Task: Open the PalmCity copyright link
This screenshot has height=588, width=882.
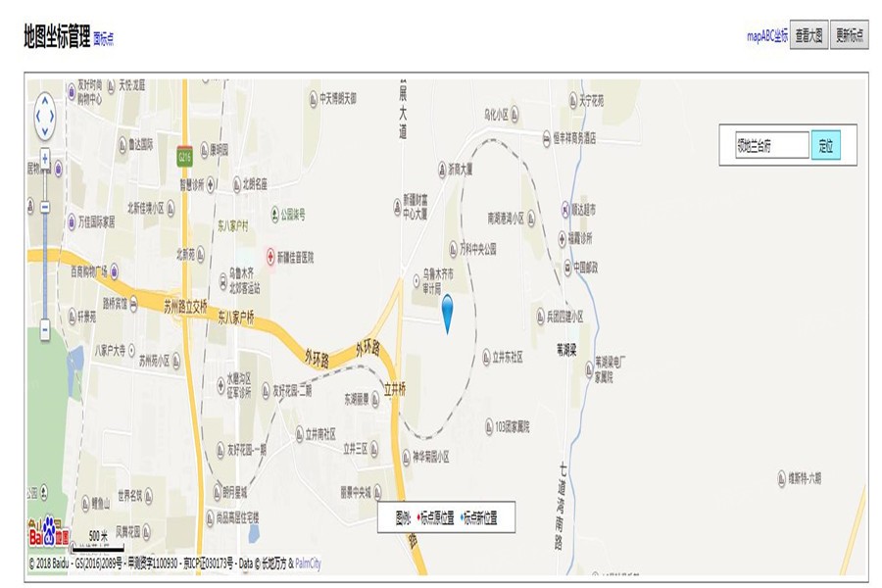Action: tap(309, 563)
